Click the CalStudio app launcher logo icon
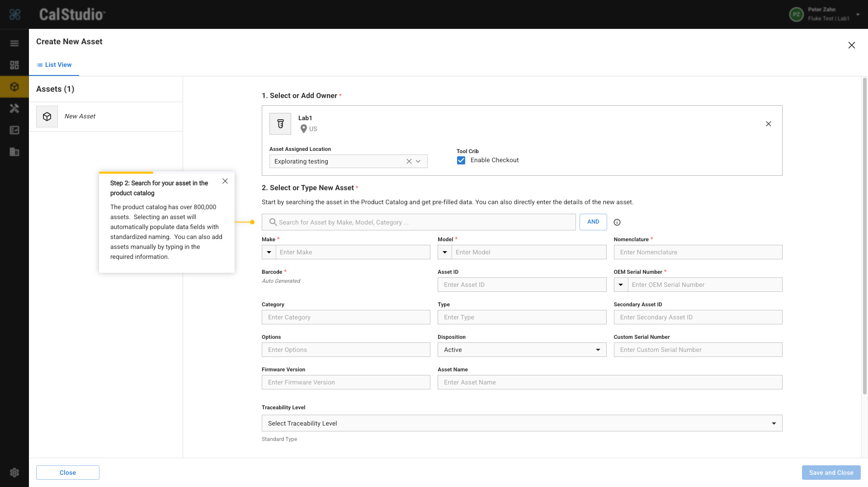This screenshot has width=868, height=487. point(15,14)
